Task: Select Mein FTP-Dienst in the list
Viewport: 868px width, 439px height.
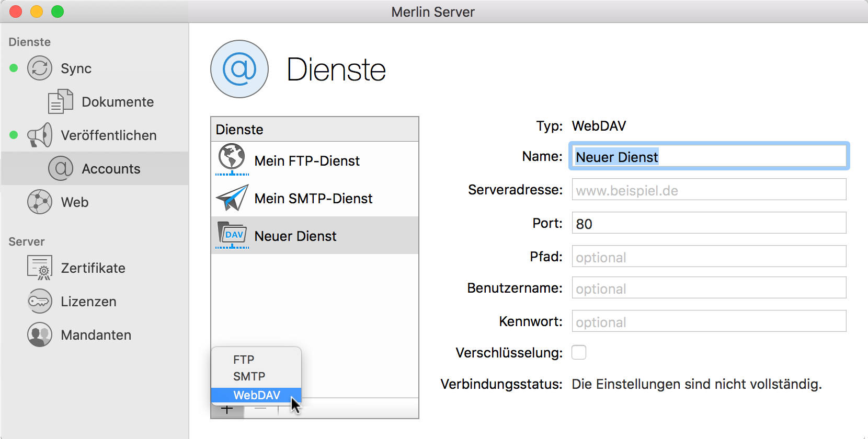Action: [x=315, y=160]
